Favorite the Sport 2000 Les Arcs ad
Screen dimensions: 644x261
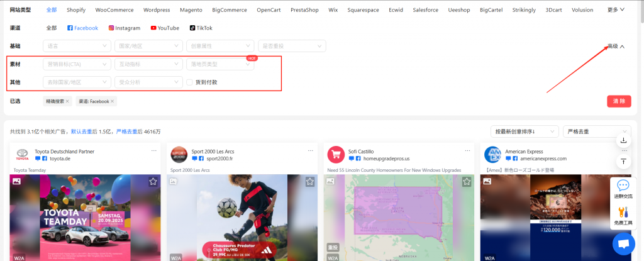tap(309, 182)
